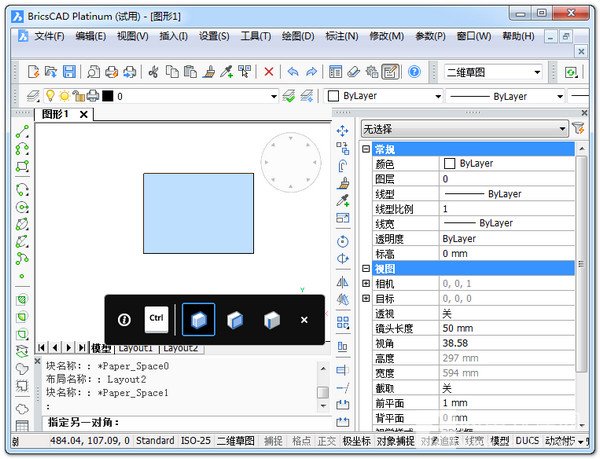Click the quick select filter icon beside 无选择
This screenshot has width=600, height=459.
point(577,129)
